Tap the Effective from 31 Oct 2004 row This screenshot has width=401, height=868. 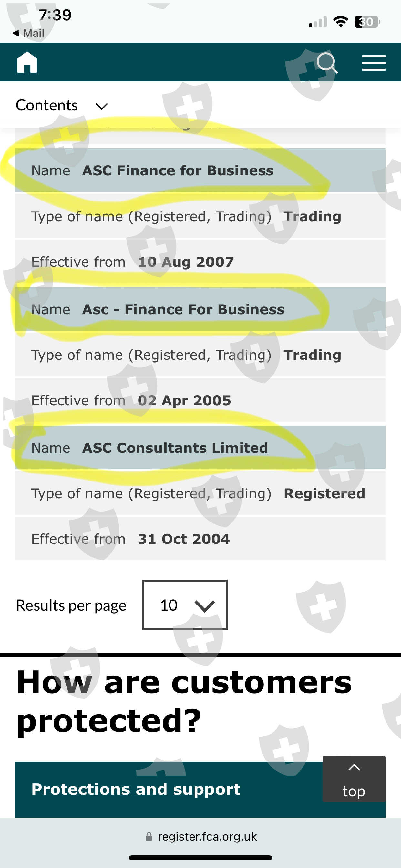tap(200, 539)
